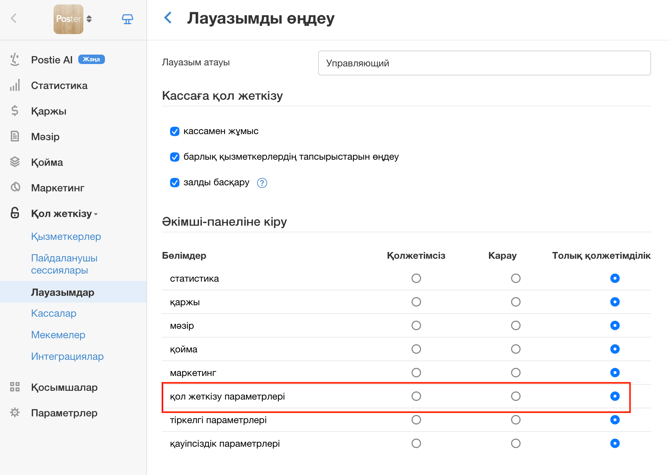
Task: Click the Postie AI icon
Action: tap(15, 59)
